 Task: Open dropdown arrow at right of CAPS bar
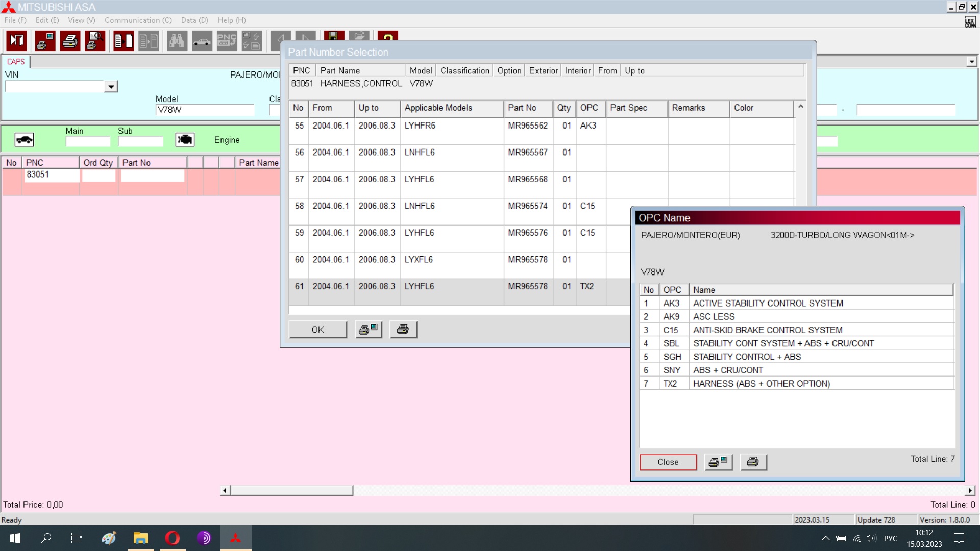[971, 62]
